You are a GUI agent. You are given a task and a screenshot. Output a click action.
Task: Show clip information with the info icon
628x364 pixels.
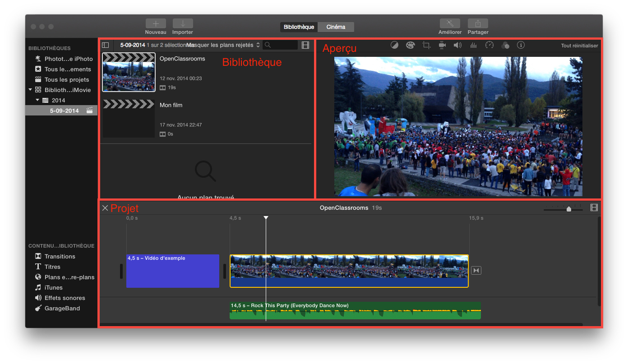click(521, 45)
